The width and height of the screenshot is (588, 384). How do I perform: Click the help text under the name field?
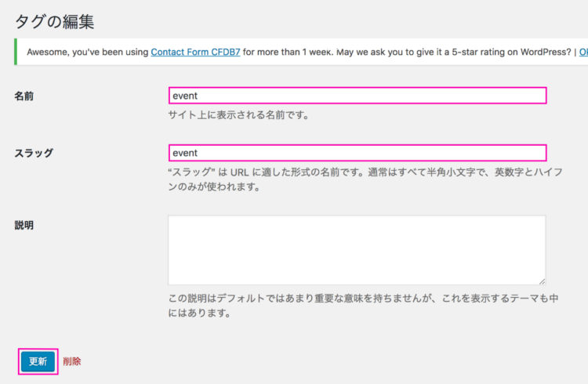pos(239,115)
